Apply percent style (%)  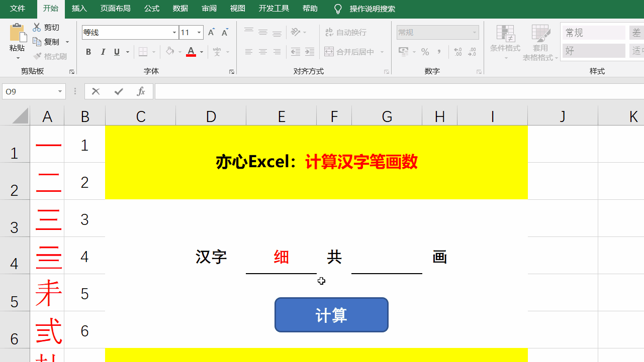pyautogui.click(x=425, y=52)
